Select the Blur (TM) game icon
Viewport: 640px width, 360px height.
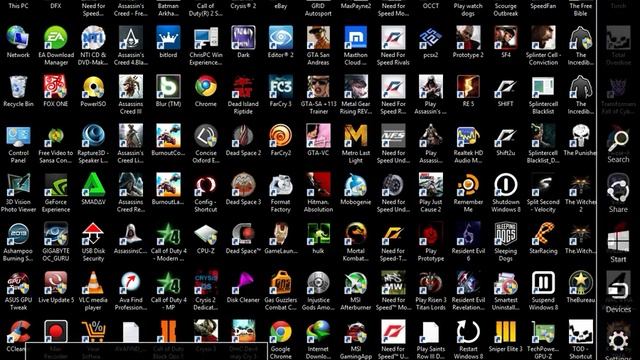(168, 87)
